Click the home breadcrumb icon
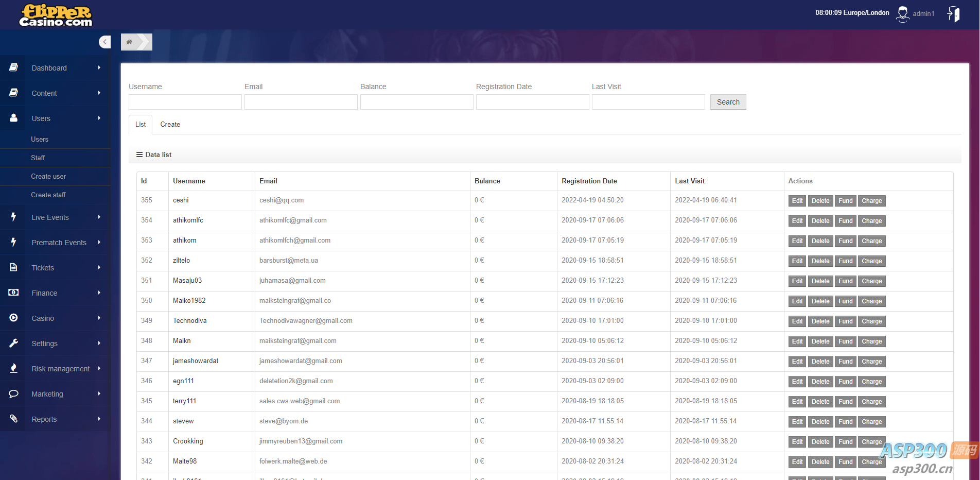This screenshot has height=480, width=980. [x=129, y=42]
